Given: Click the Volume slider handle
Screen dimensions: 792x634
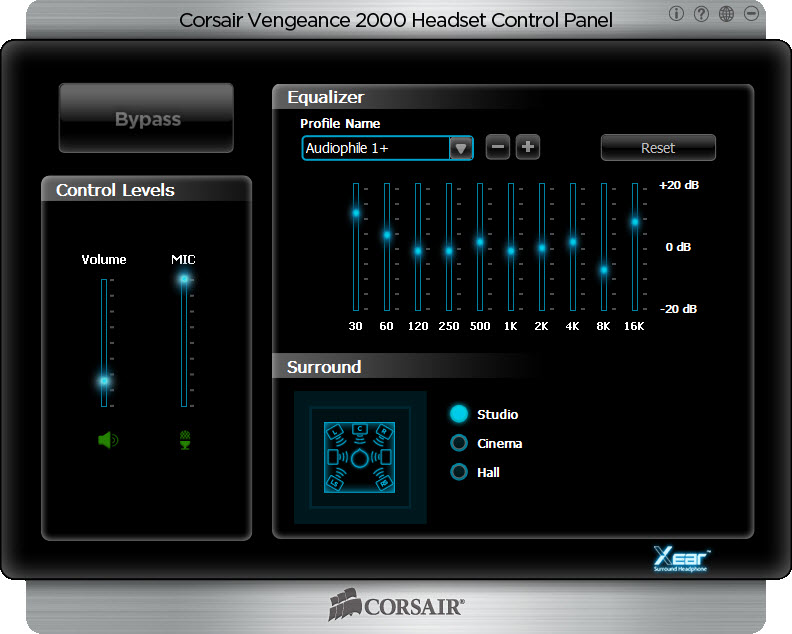Looking at the screenshot, I should pyautogui.click(x=104, y=380).
